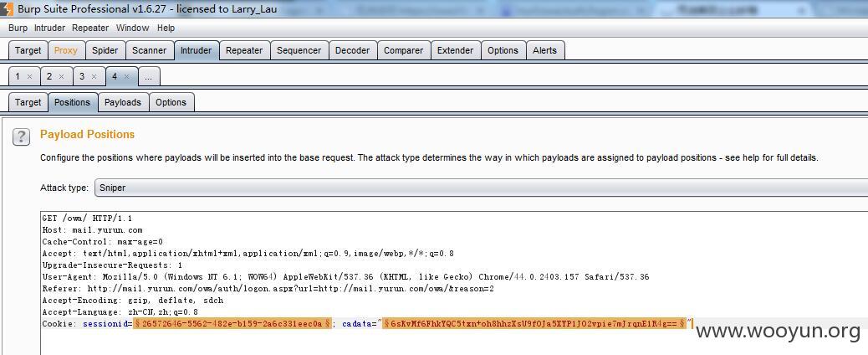Click the Payload Positions heading
This screenshot has width=868, height=355.
88,134
